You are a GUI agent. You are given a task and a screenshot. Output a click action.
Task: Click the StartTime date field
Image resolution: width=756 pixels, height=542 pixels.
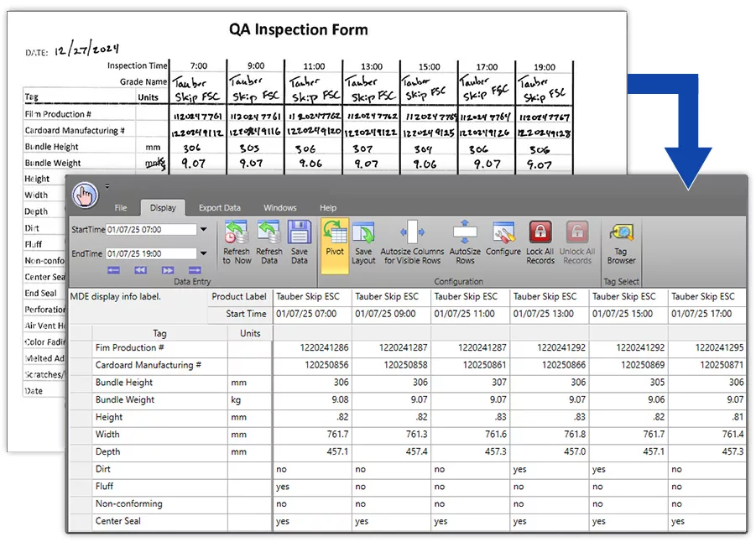click(x=151, y=230)
